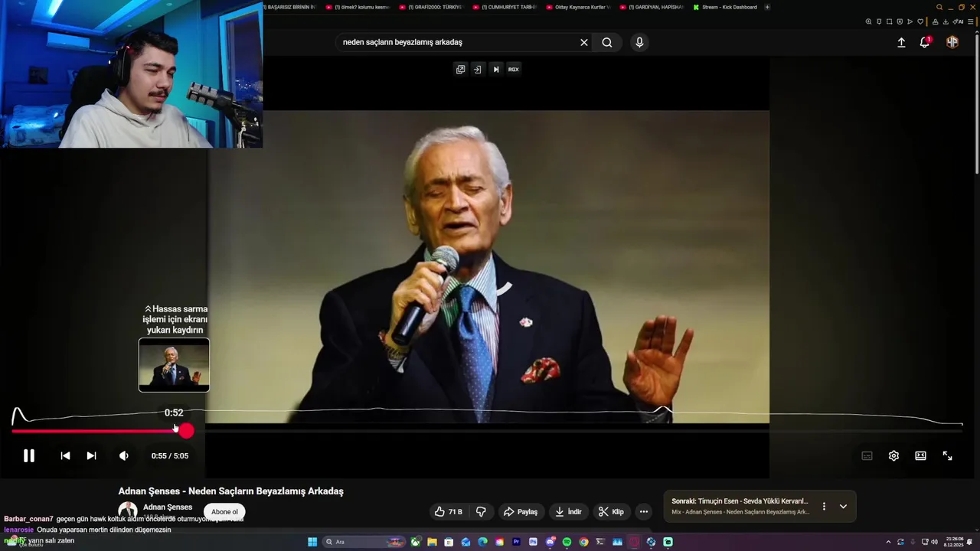Open Premiere Pro from taskbar
980x551 pixels.
click(x=517, y=542)
